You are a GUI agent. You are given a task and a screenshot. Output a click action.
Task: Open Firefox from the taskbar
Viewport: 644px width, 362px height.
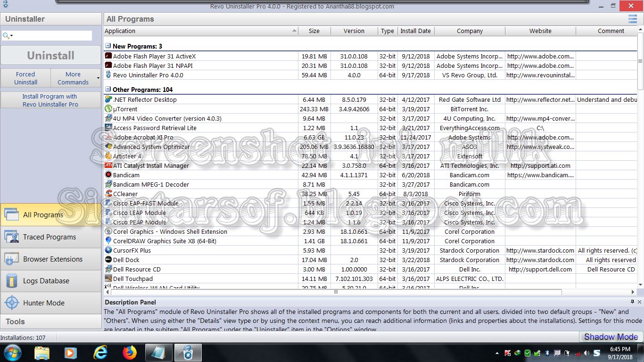point(129,353)
